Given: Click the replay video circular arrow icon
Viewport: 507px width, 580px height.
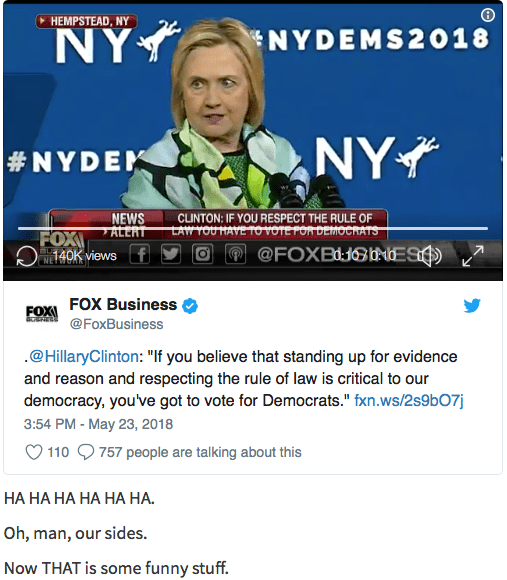Looking at the screenshot, I should 27,256.
